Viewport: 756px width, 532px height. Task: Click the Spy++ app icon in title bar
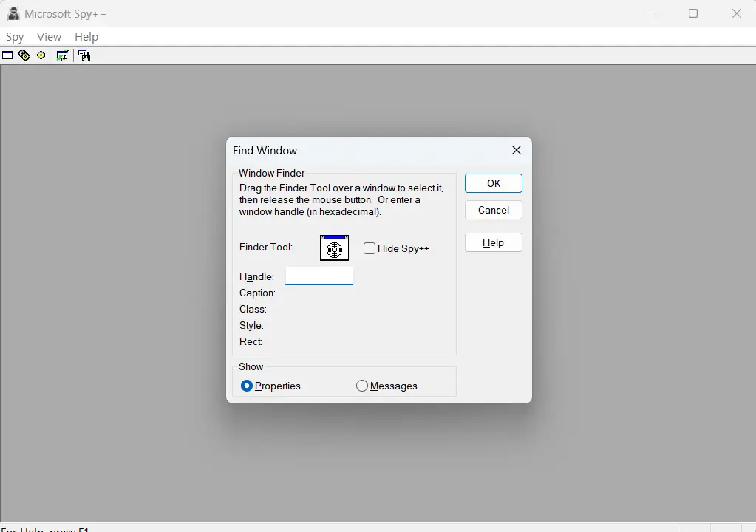coord(13,13)
